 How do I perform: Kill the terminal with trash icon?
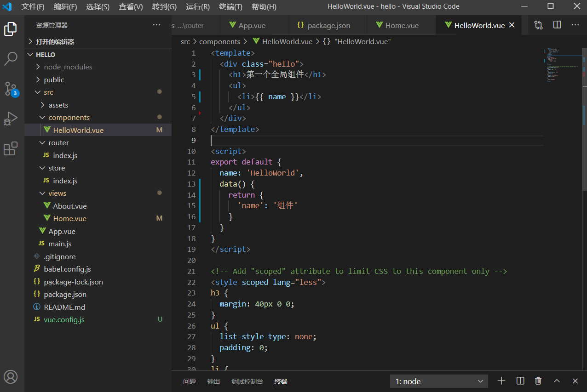[538, 381]
